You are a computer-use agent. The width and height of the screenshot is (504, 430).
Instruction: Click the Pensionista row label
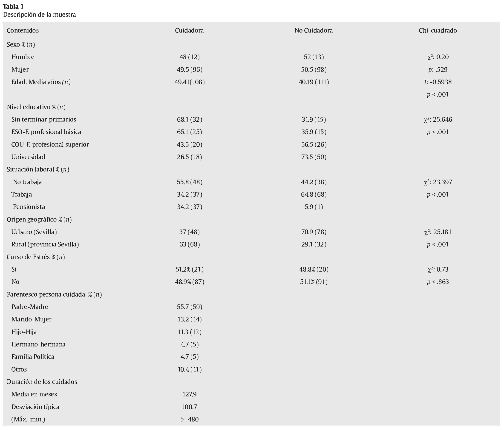tap(29, 207)
